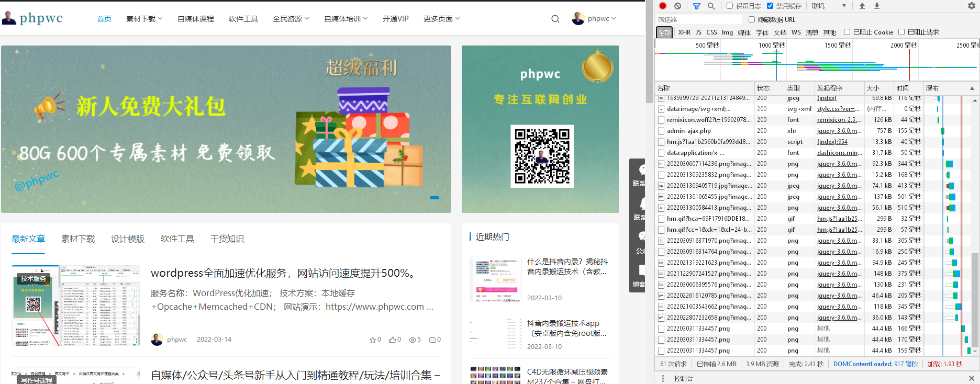The height and width of the screenshot is (384, 980).
Task: Expand 全民资源 nav dropdown
Action: coord(291,19)
